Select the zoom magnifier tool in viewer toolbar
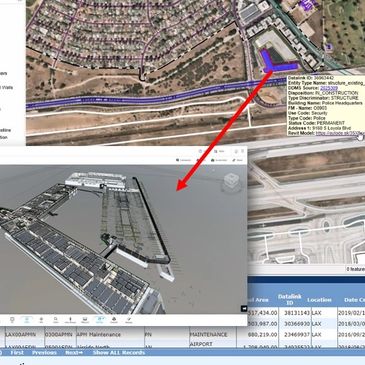This screenshot has height=365, width=365. (x=56, y=320)
